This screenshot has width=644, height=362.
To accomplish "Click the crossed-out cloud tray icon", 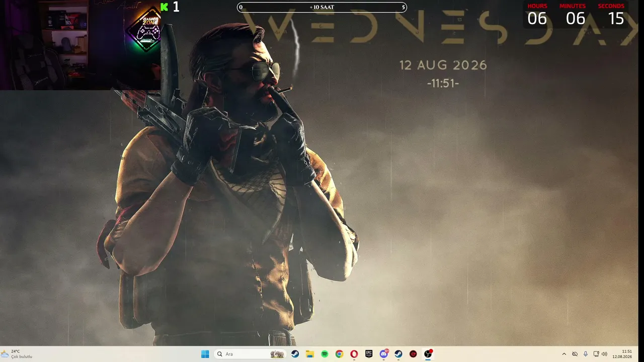I will [x=575, y=354].
